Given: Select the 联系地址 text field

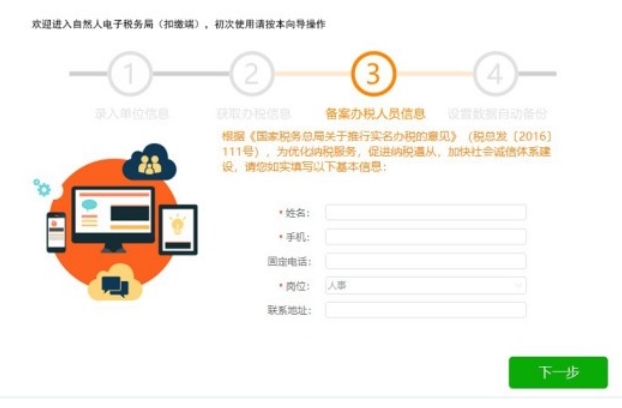Looking at the screenshot, I should (426, 310).
